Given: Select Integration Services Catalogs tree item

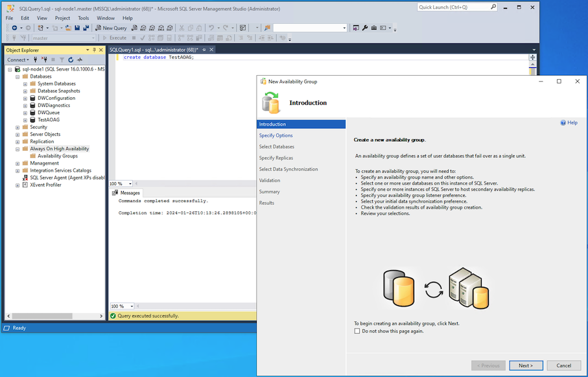Looking at the screenshot, I should coord(60,170).
